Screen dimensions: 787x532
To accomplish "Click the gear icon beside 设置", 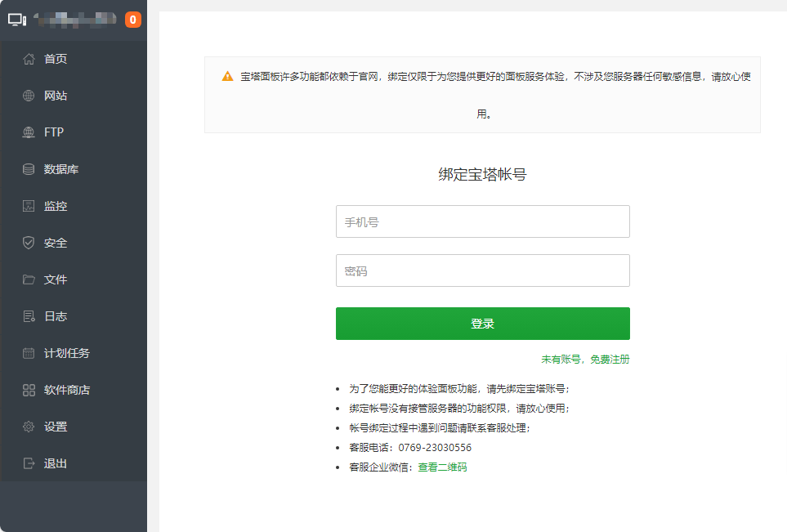I will (x=29, y=427).
